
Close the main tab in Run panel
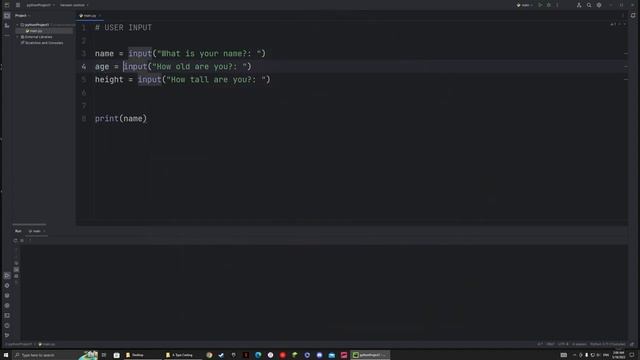click(44, 231)
